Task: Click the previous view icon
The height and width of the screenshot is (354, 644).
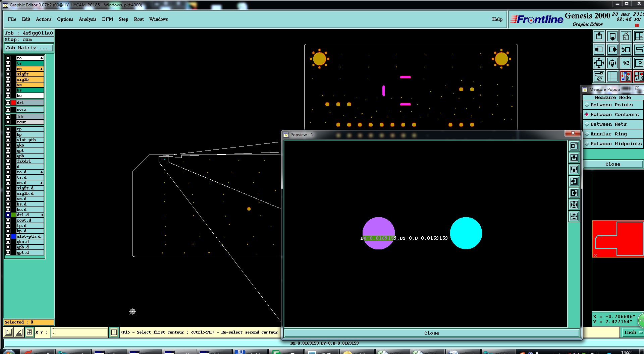Action: 626,50
